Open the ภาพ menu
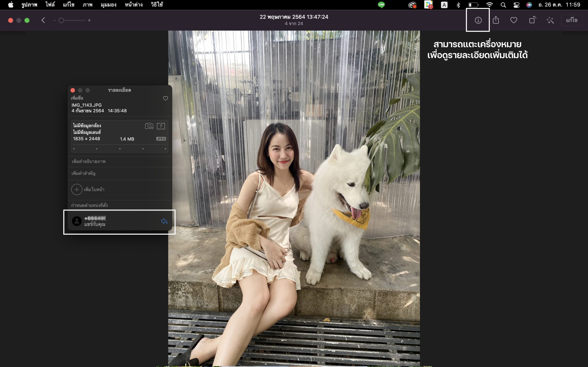 pyautogui.click(x=88, y=5)
